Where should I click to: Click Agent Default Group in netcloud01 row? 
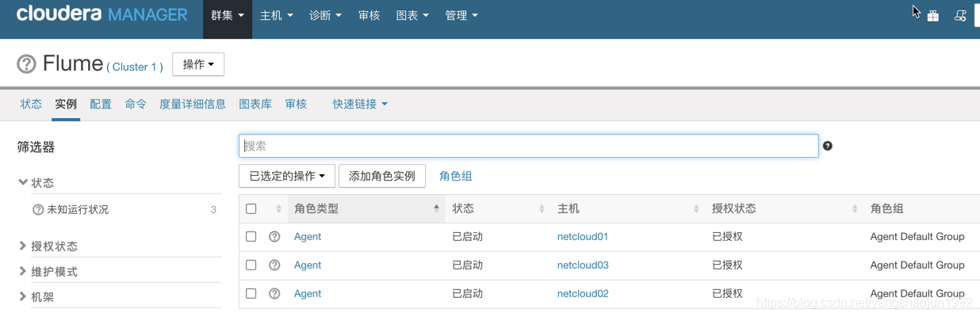click(x=917, y=237)
